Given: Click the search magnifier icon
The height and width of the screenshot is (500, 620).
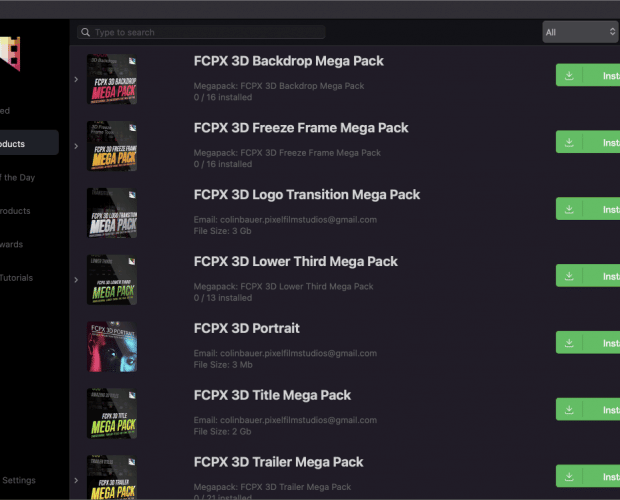Looking at the screenshot, I should (85, 32).
